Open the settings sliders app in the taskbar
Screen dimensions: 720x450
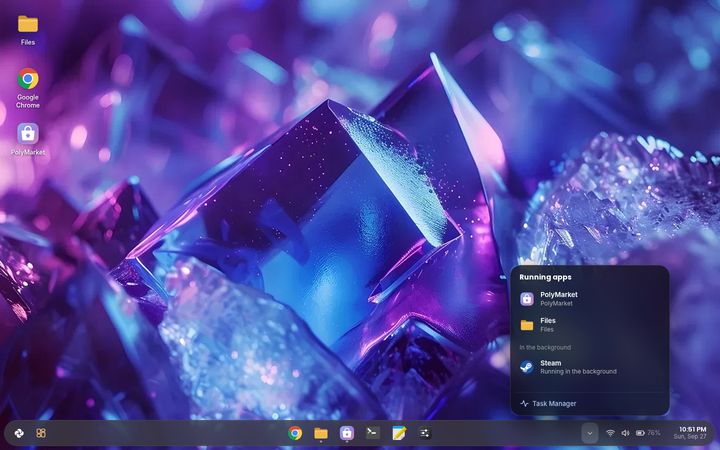tap(424, 433)
